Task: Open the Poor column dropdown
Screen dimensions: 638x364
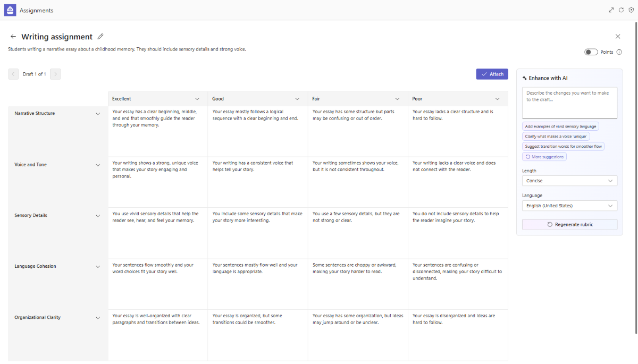Action: click(498, 99)
